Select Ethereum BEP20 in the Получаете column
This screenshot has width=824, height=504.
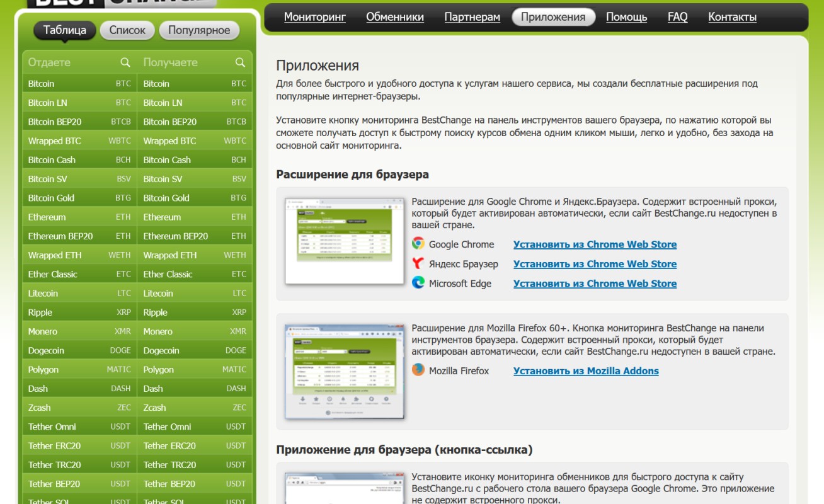click(195, 236)
